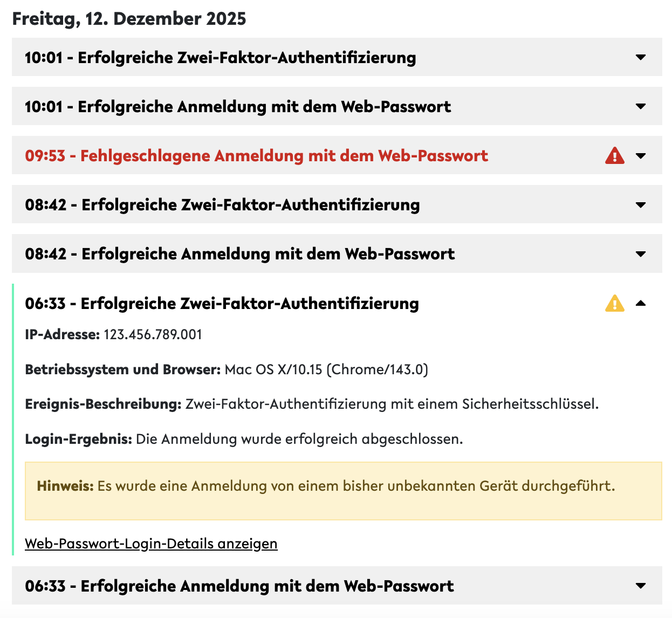
Task: Click the 06:33 Erfolgreiche Zwei-Faktor-Authentifizierung heading text
Action: click(x=222, y=304)
